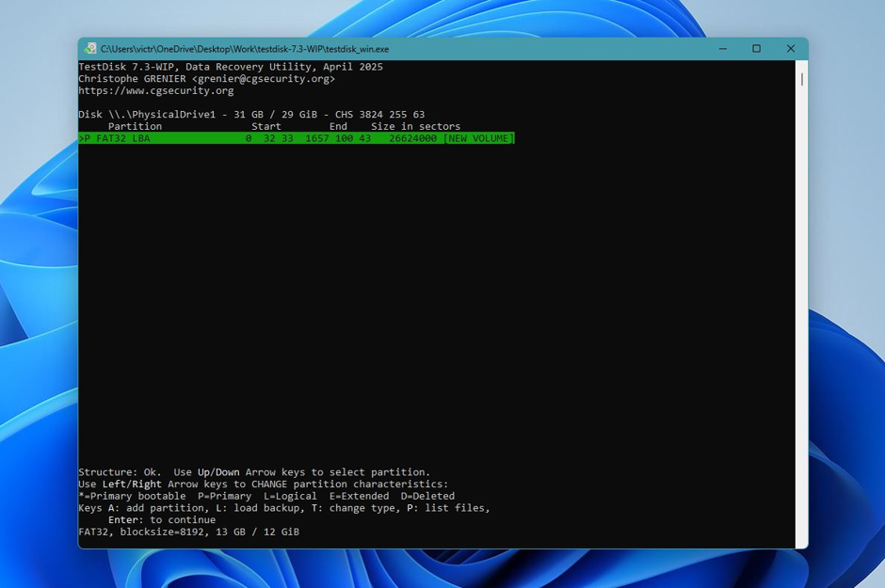Maximize the testdisk_win.exe console window

[756, 49]
